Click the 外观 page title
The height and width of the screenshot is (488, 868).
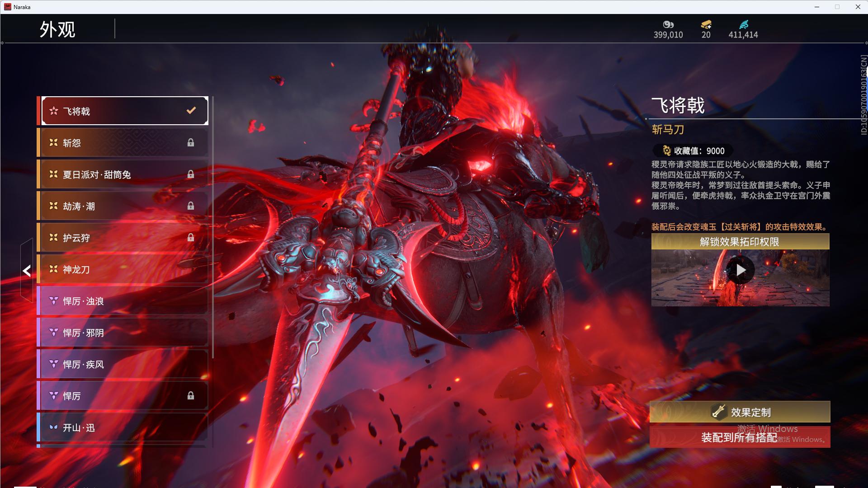[x=57, y=29]
